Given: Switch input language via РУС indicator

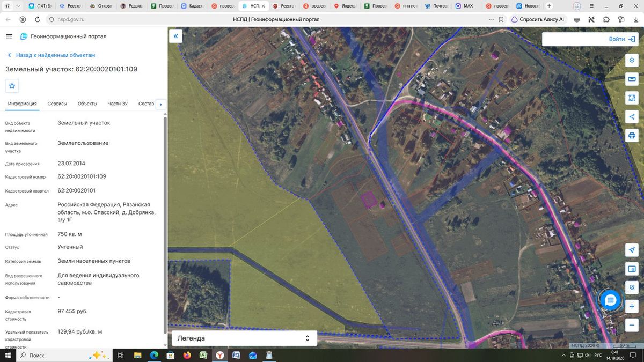Looking at the screenshot, I should pyautogui.click(x=597, y=355).
